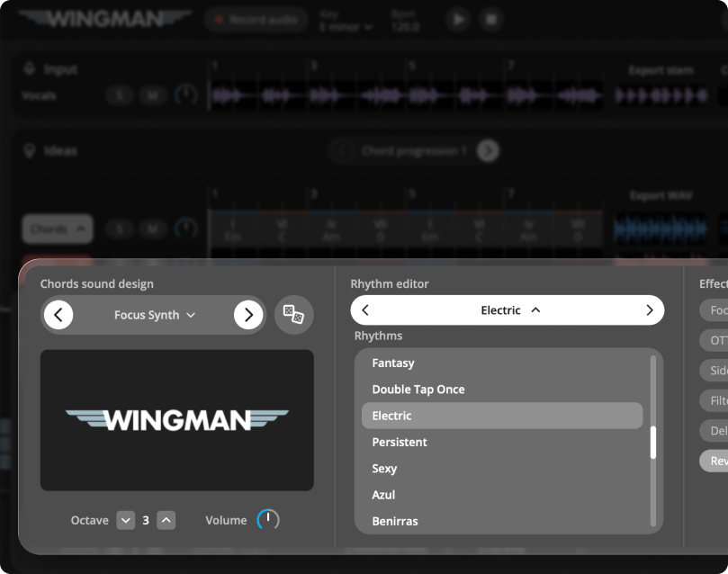
Task: Randomize chords sound with dice button
Action: 294,315
